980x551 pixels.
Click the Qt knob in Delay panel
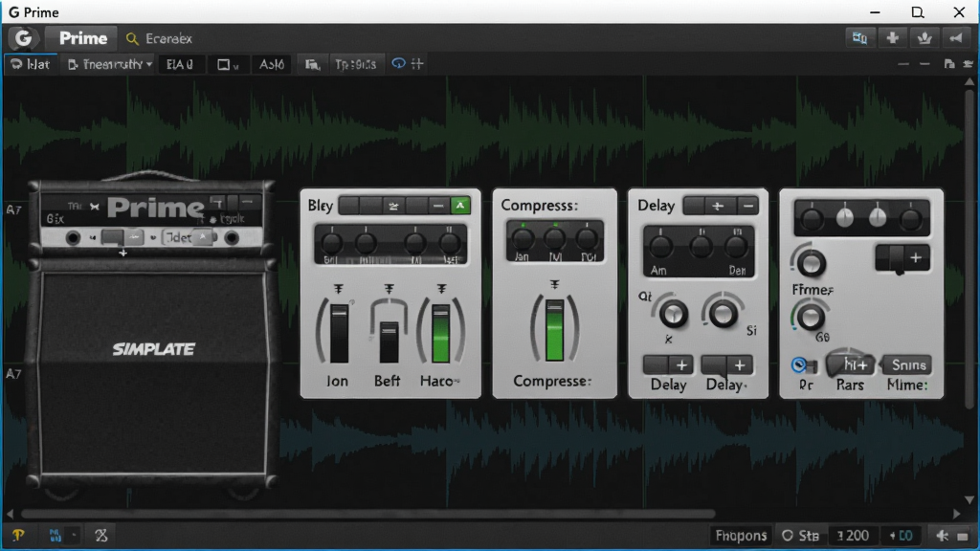[x=673, y=314]
